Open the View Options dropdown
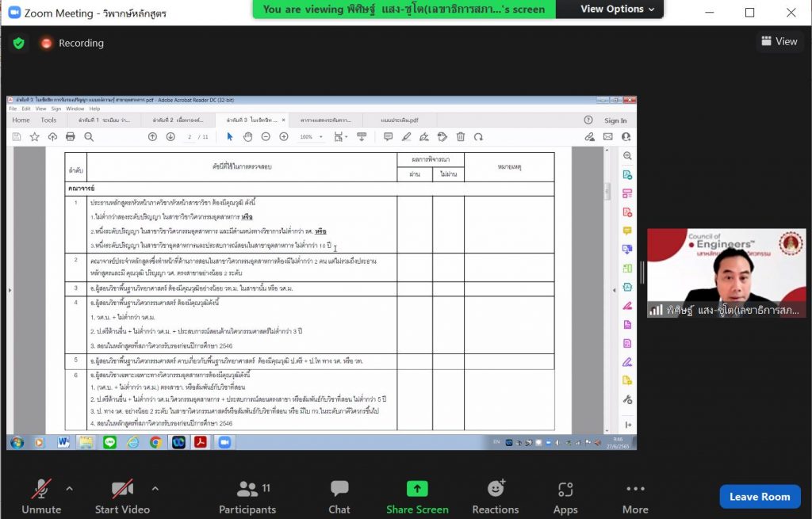This screenshot has height=519, width=812. 617,10
